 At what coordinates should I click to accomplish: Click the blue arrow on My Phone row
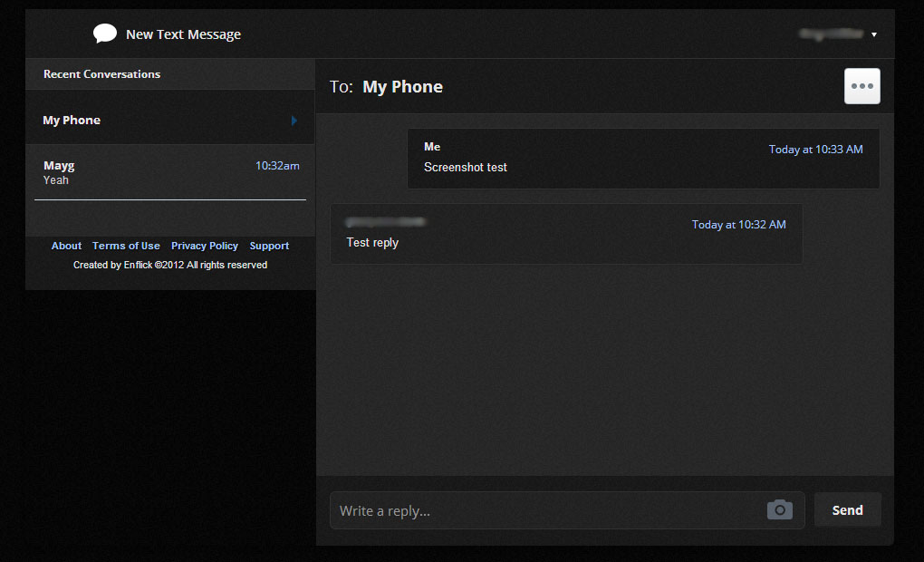(x=294, y=121)
